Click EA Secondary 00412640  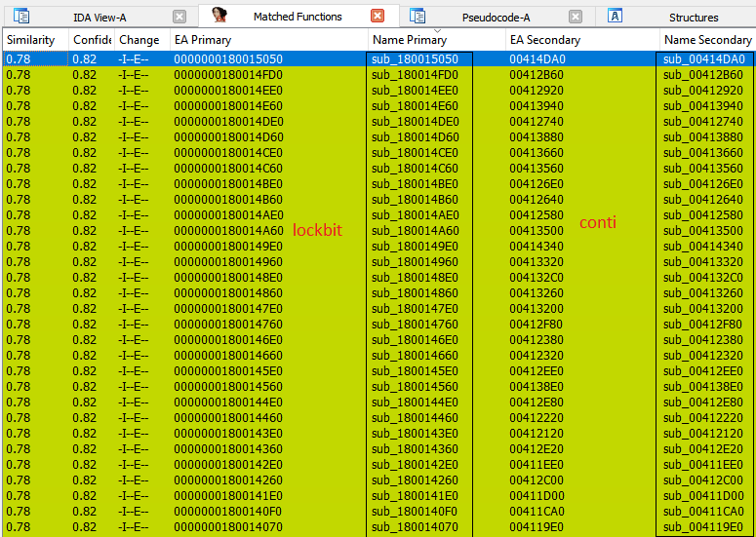click(537, 200)
